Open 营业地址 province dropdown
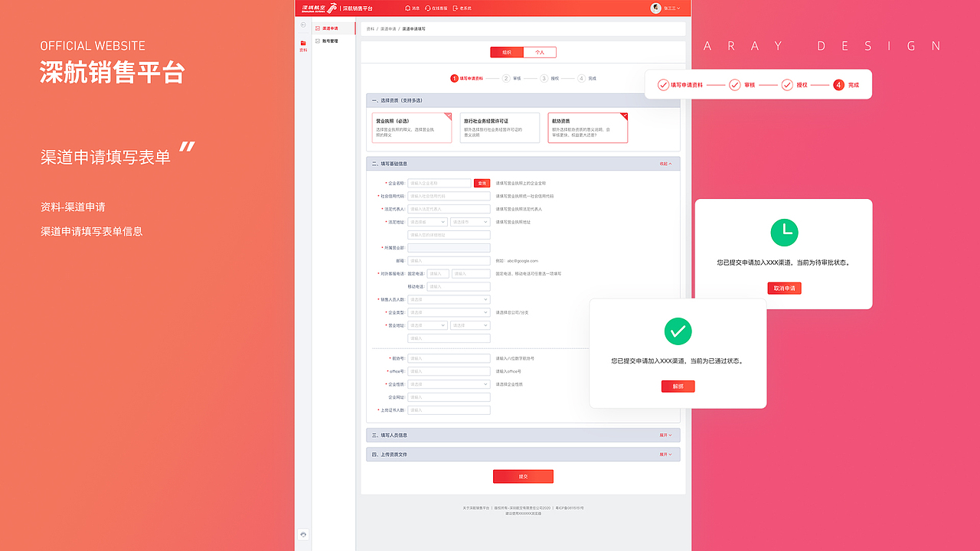 pos(427,325)
